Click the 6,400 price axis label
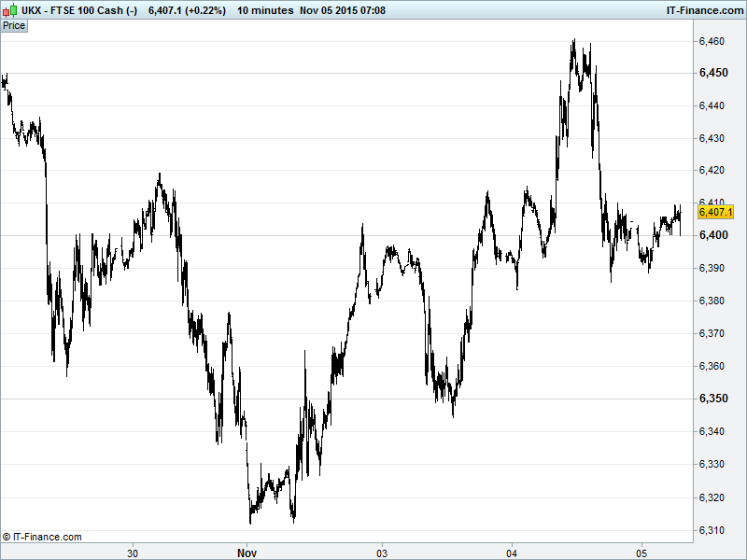Image resolution: width=747 pixels, height=560 pixels. 712,236
